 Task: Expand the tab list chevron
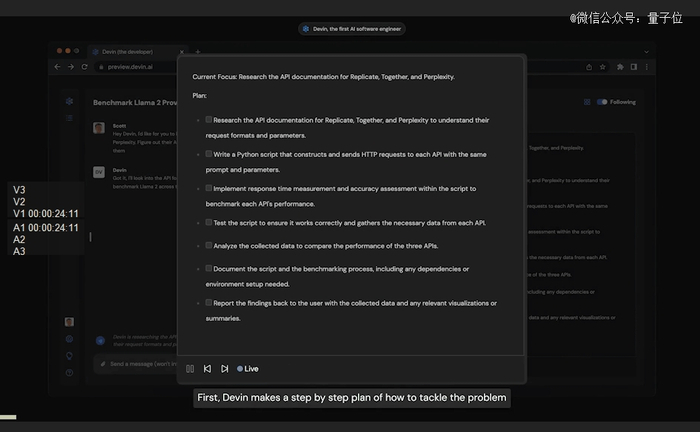(x=646, y=52)
